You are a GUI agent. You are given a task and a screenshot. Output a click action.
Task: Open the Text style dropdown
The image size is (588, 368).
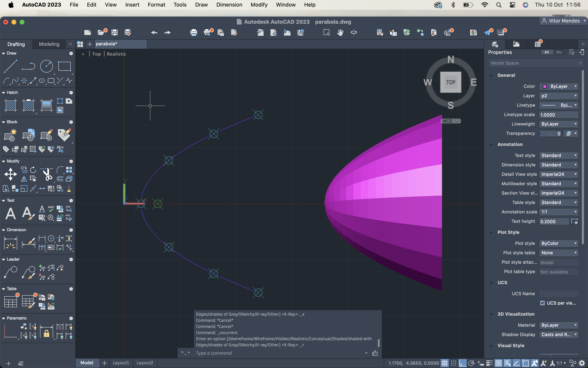(x=559, y=155)
